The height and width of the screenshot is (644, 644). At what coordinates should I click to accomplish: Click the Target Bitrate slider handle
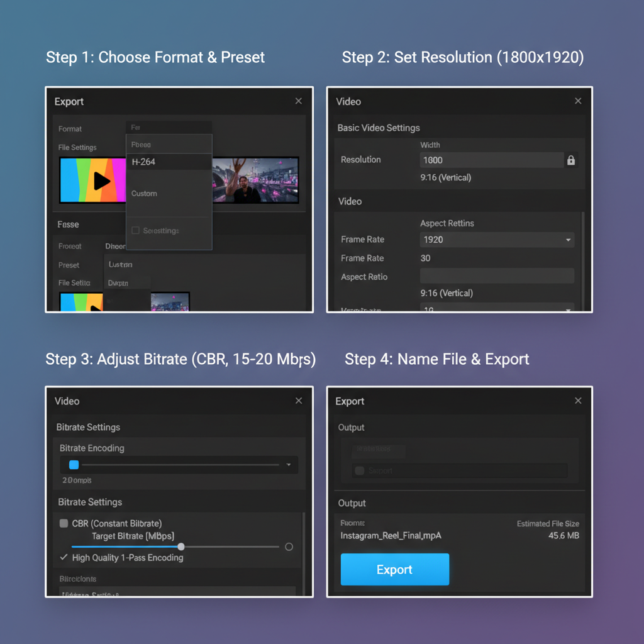181,547
